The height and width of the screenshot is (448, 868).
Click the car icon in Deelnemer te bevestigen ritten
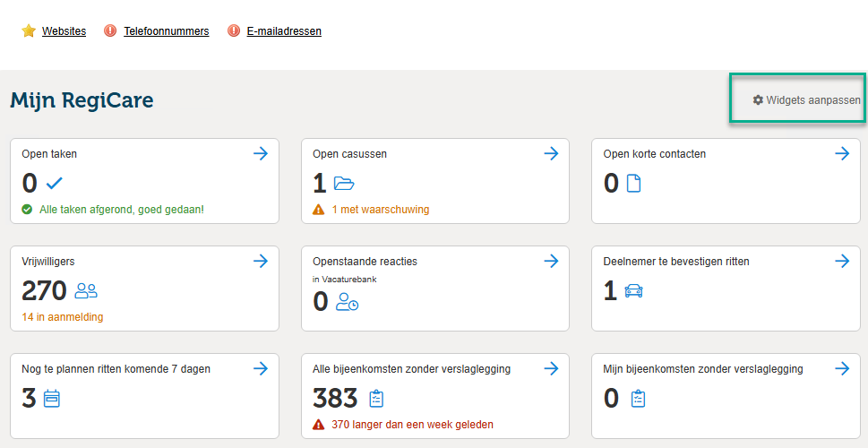pos(633,291)
